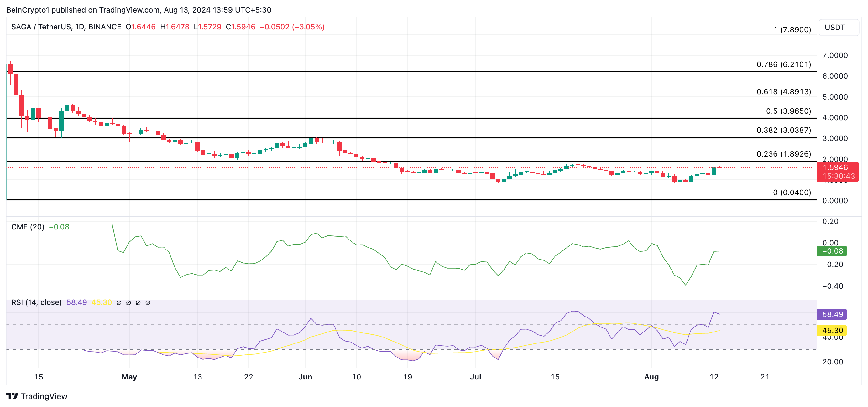
Task: Click the green −0.08 CMF value tag
Action: coord(831,251)
